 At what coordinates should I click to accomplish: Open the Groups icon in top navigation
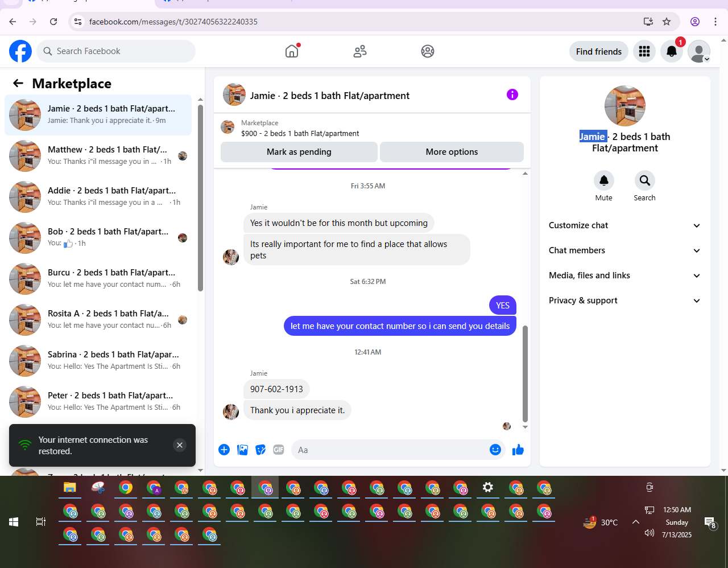428,51
